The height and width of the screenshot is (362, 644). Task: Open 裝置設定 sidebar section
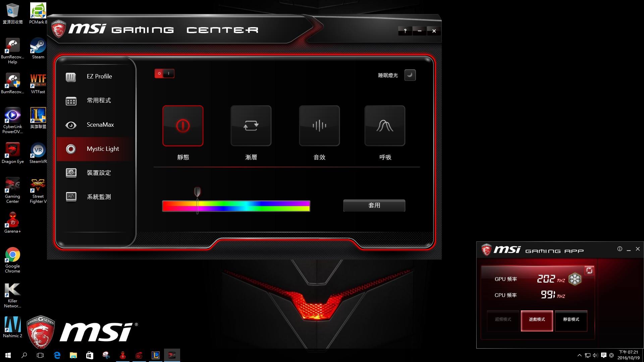coord(96,173)
